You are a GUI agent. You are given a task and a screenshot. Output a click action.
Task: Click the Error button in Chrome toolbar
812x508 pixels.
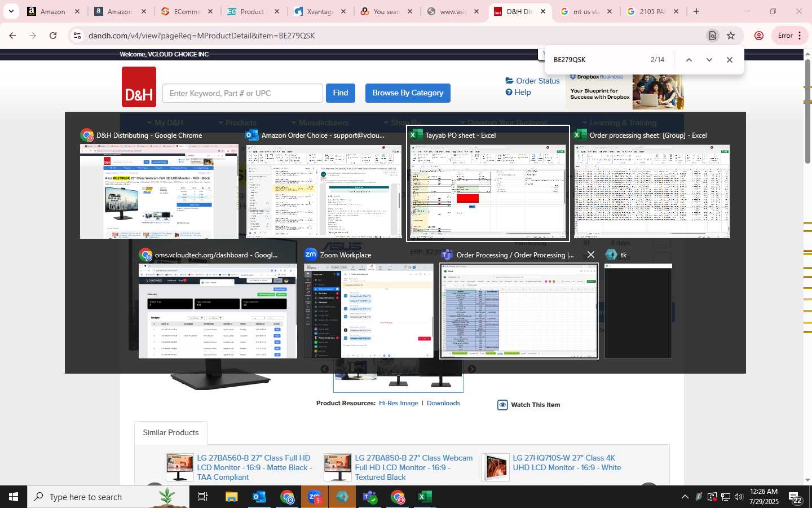tap(789, 36)
